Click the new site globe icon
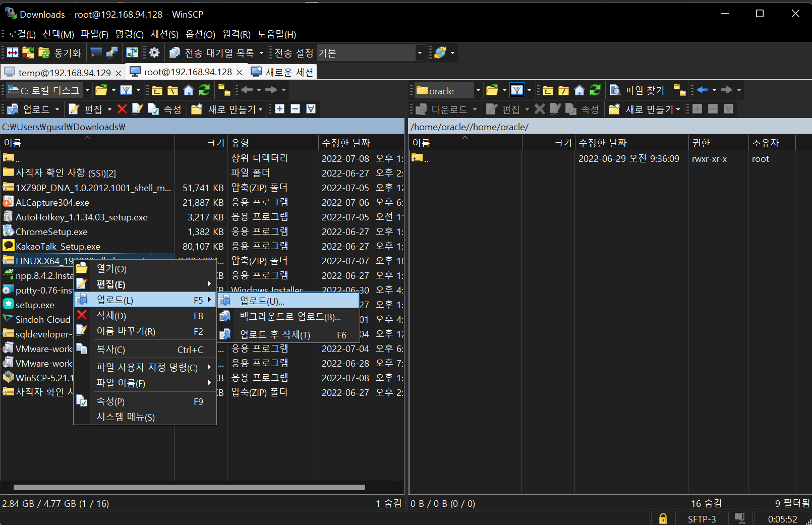812x525 pixels. pyautogui.click(x=440, y=53)
